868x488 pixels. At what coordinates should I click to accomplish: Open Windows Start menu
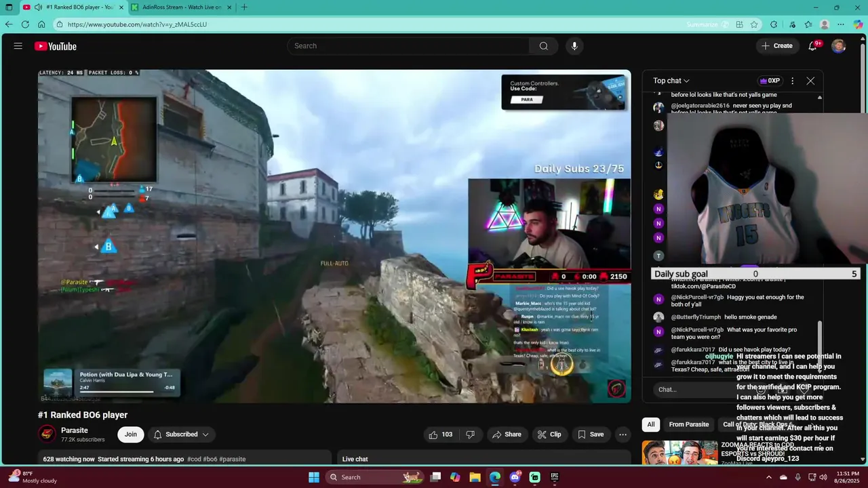coord(314,477)
